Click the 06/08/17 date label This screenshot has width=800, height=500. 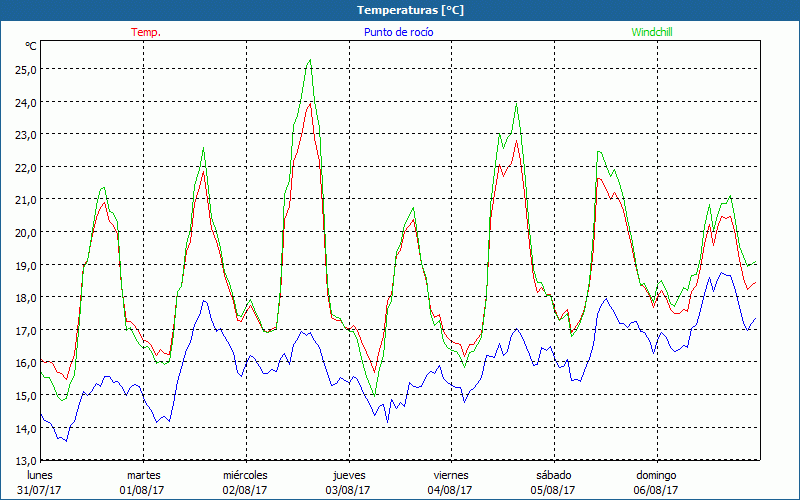point(656,490)
